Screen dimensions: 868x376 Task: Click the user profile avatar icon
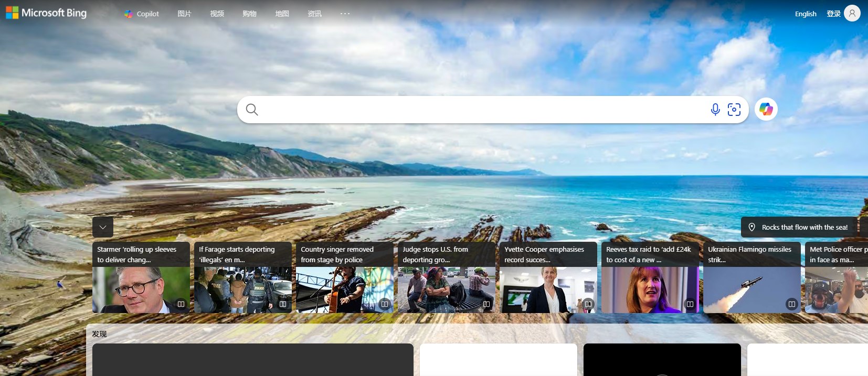pyautogui.click(x=852, y=14)
